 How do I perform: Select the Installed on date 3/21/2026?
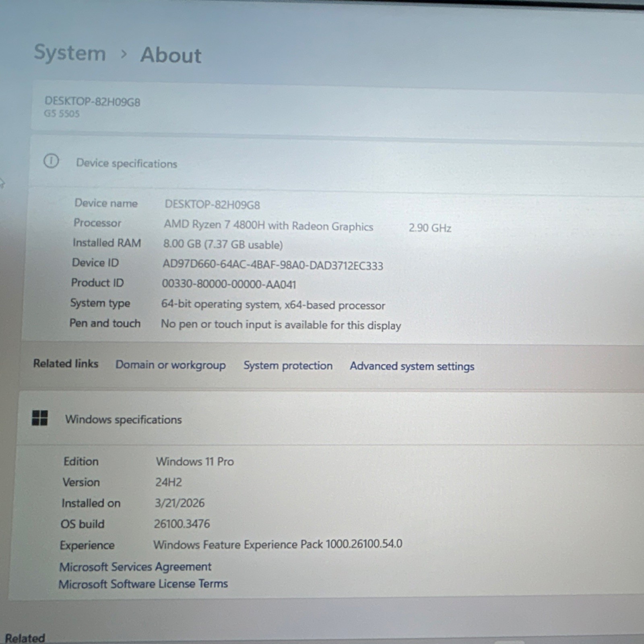[x=180, y=503]
